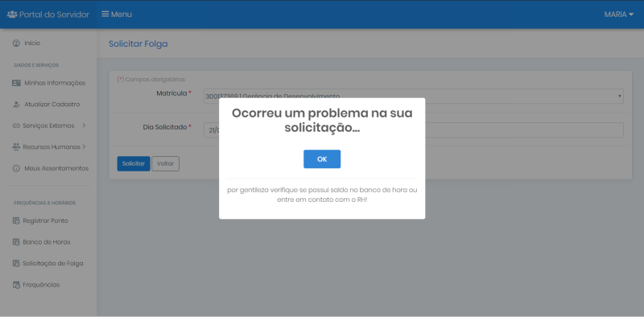Click the Banco de Horas icon
Image resolution: width=644 pixels, height=317 pixels.
(x=16, y=242)
